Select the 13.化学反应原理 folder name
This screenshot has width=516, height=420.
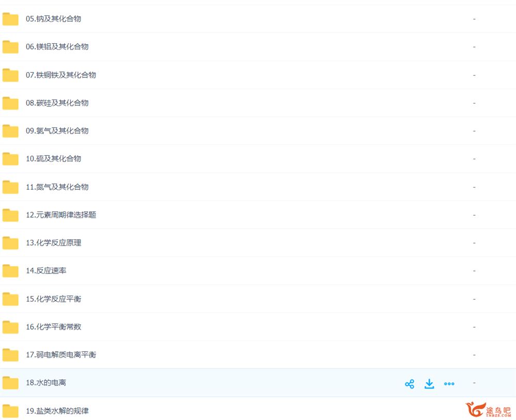point(53,243)
